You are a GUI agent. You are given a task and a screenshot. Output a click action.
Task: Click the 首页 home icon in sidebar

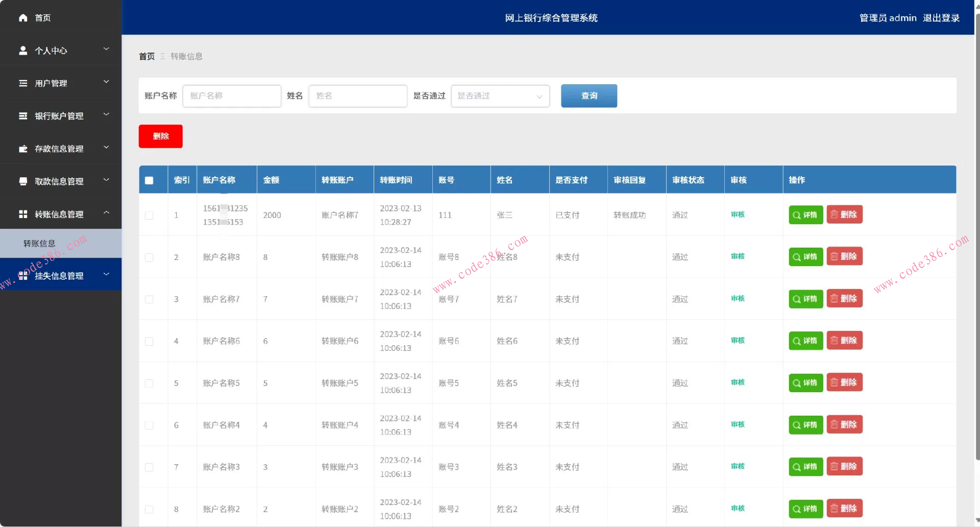23,17
